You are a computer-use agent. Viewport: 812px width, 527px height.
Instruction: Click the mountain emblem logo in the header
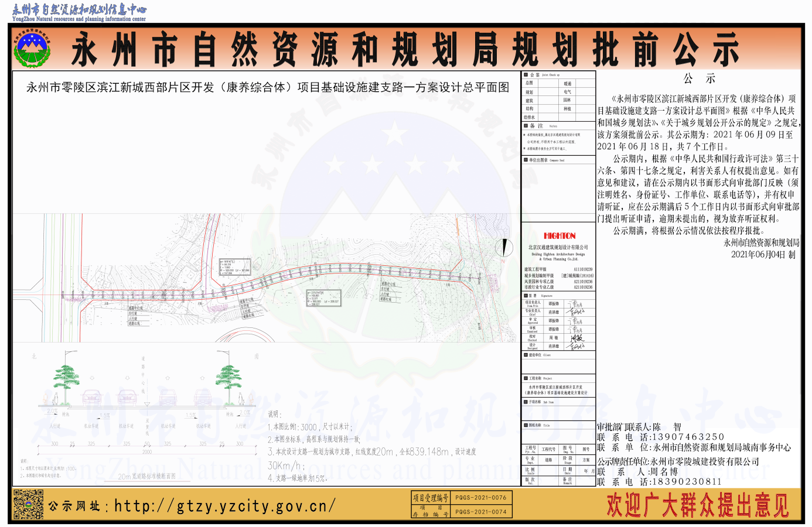point(32,49)
